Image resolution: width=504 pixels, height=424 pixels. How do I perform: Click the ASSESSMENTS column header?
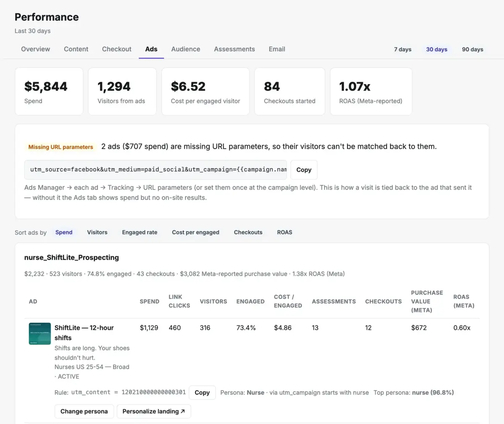[334, 301]
